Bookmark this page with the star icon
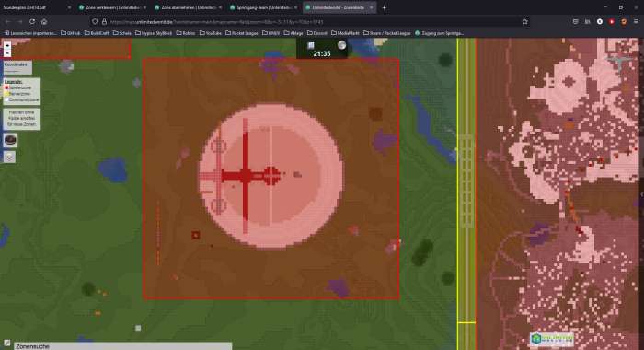The width and height of the screenshot is (644, 350). click(524, 22)
